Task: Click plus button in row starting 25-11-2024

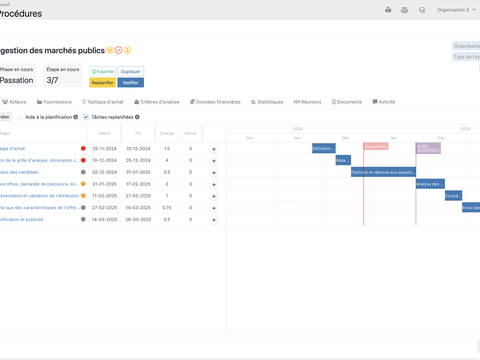Action: [x=214, y=149]
